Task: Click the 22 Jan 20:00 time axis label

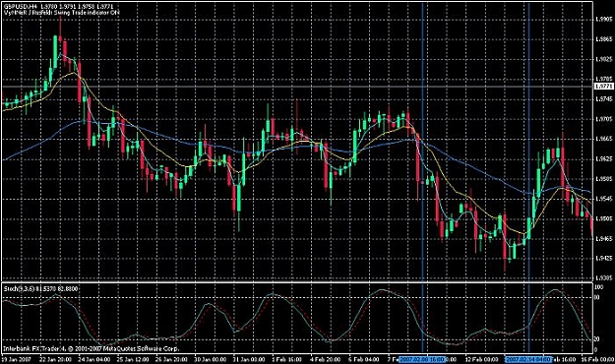Action: click(56, 359)
